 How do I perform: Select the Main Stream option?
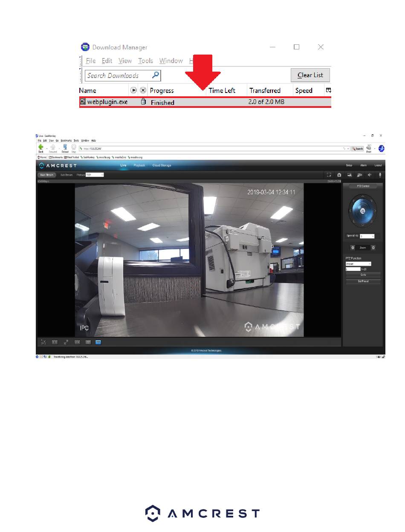click(47, 175)
